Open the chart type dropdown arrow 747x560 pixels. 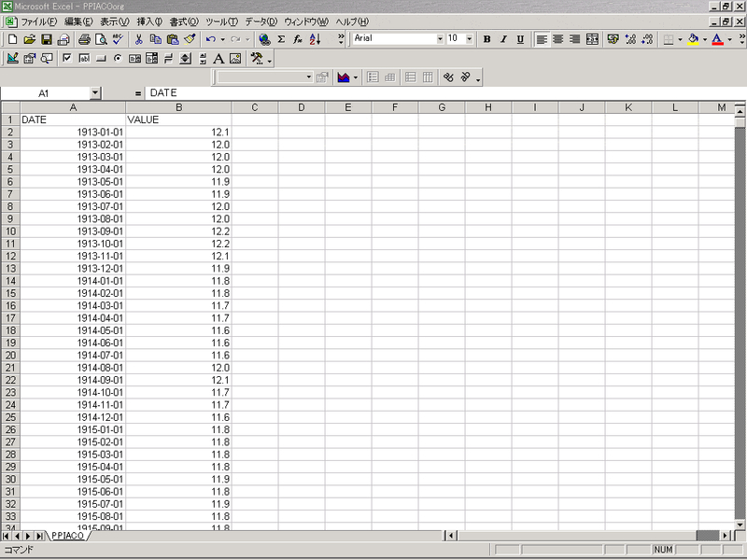356,77
